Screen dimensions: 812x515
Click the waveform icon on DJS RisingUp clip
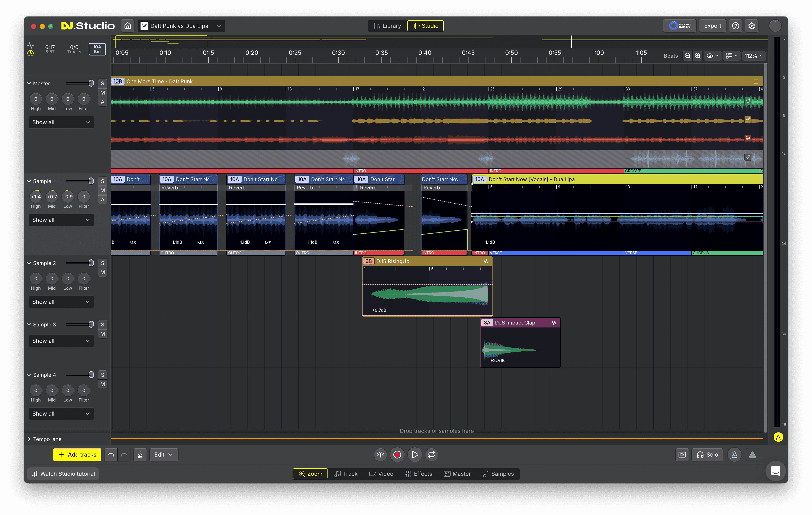(x=486, y=261)
